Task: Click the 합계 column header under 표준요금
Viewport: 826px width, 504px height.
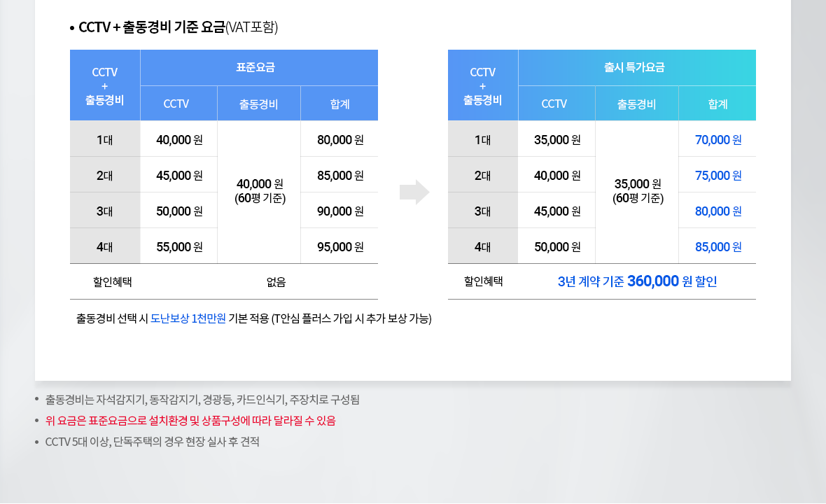Action: (x=339, y=104)
